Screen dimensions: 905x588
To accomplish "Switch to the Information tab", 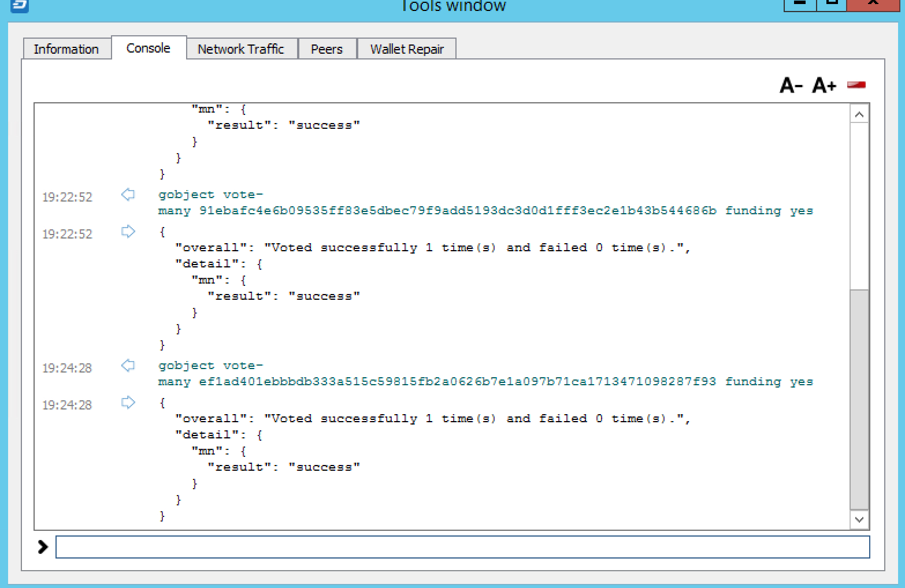I will [66, 49].
